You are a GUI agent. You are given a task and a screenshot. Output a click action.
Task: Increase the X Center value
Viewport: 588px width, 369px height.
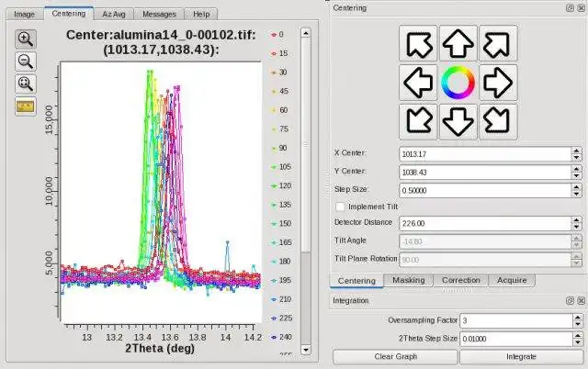[577, 151]
